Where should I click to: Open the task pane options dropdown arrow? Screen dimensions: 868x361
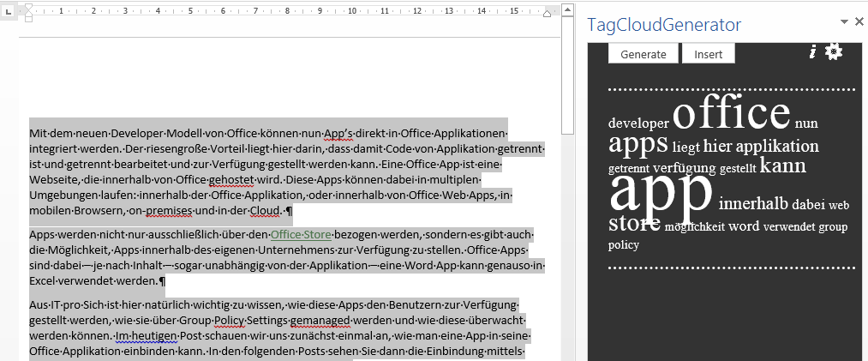click(x=844, y=22)
